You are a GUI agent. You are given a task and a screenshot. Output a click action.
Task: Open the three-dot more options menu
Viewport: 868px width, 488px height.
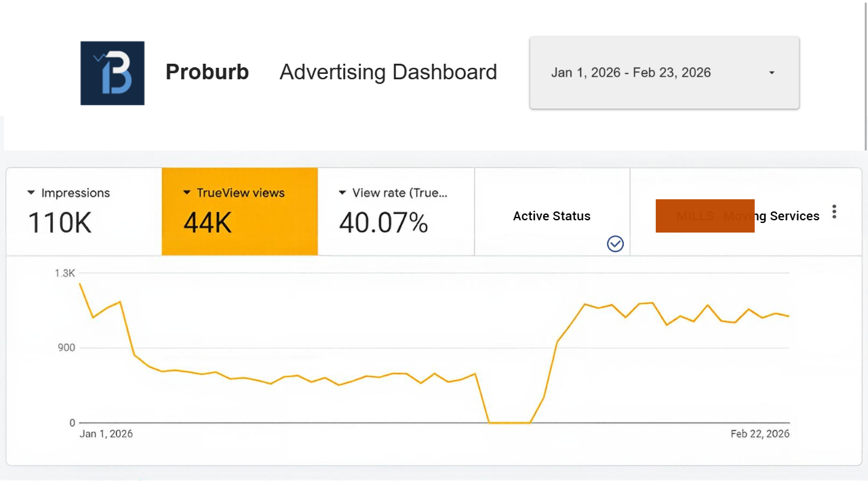(x=834, y=212)
